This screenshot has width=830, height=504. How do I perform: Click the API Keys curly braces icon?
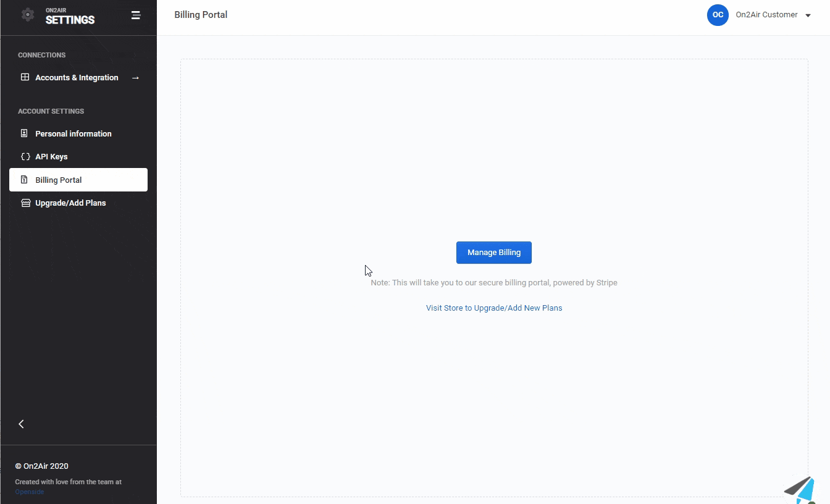25,157
